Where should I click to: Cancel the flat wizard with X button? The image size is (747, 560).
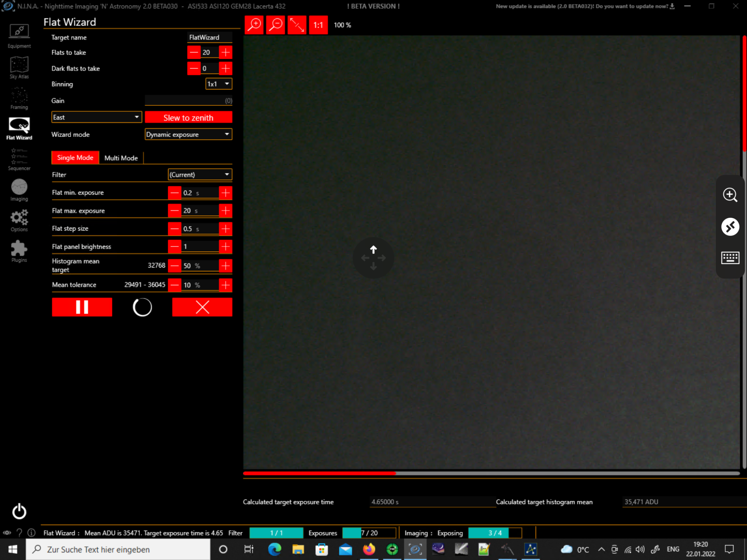coord(202,307)
